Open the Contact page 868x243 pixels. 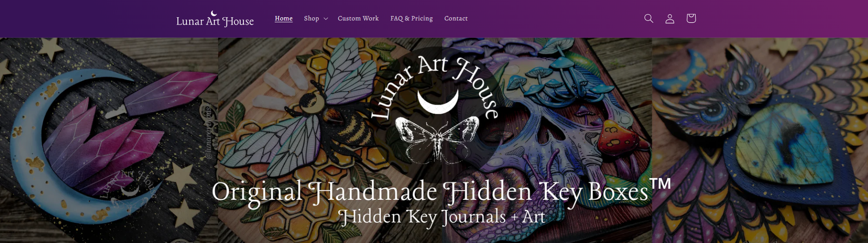pyautogui.click(x=456, y=19)
